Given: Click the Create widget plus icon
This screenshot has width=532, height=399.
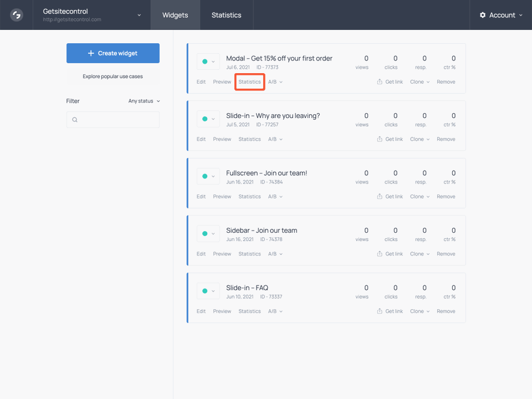Looking at the screenshot, I should (91, 53).
